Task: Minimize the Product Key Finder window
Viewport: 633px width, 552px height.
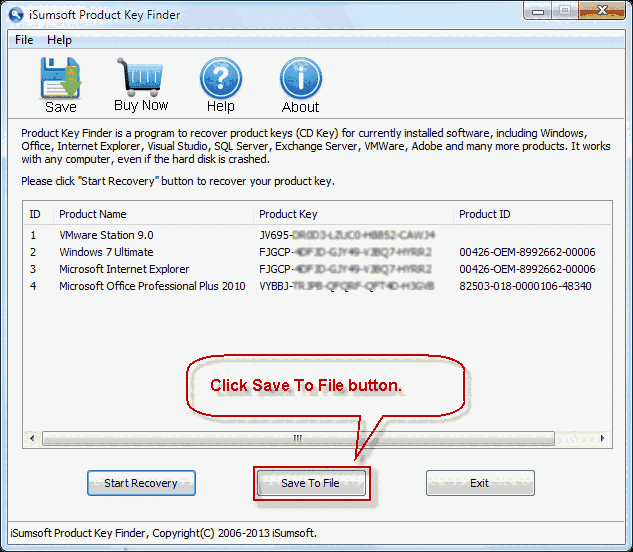Action: point(538,11)
